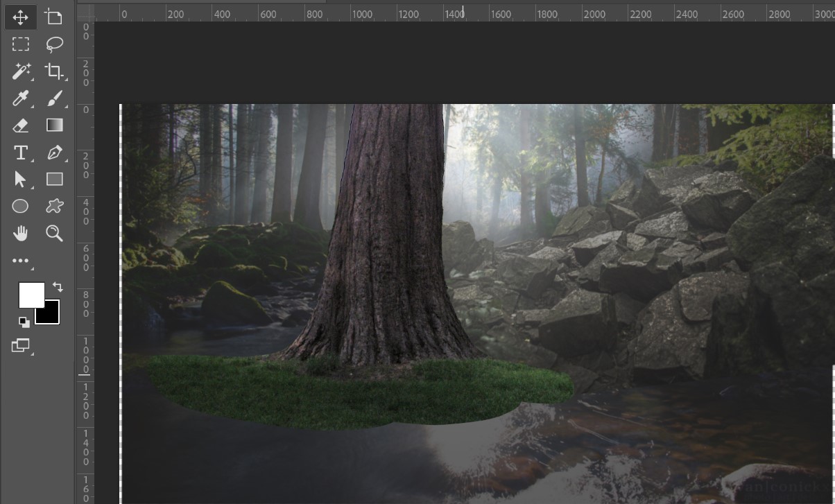Reset to default black and white colors

tap(24, 322)
